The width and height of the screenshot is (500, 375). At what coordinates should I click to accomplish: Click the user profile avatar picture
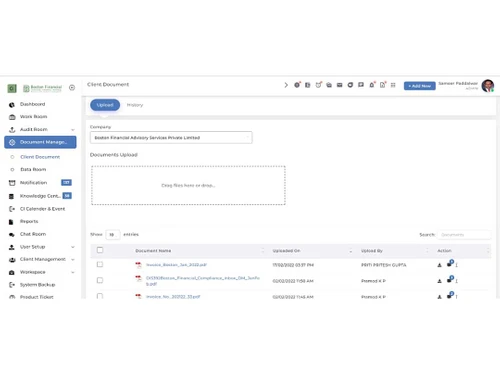pyautogui.click(x=488, y=86)
